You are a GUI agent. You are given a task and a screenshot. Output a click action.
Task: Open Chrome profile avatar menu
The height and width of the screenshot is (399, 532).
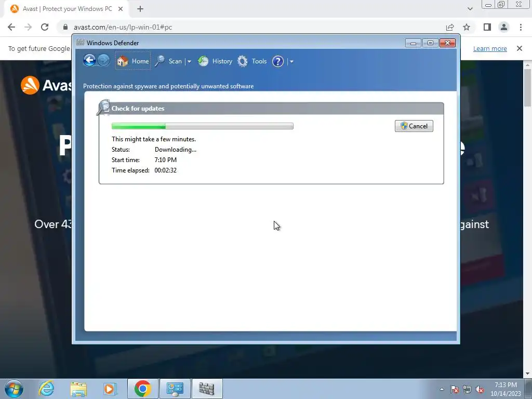pyautogui.click(x=504, y=27)
